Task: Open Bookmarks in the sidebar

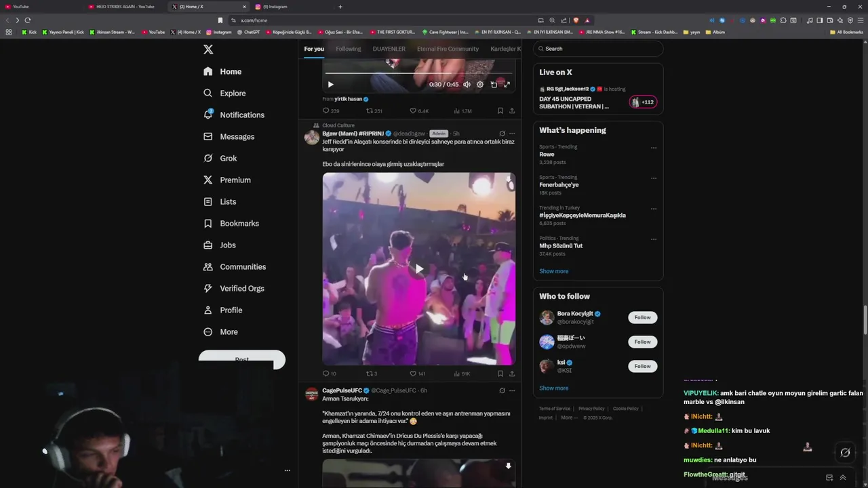Action: tap(231, 223)
